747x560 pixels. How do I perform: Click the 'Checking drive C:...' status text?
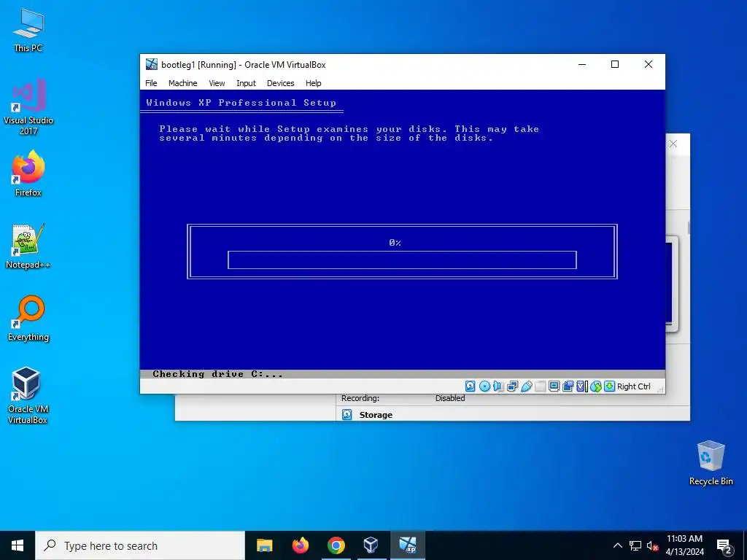pyautogui.click(x=217, y=374)
